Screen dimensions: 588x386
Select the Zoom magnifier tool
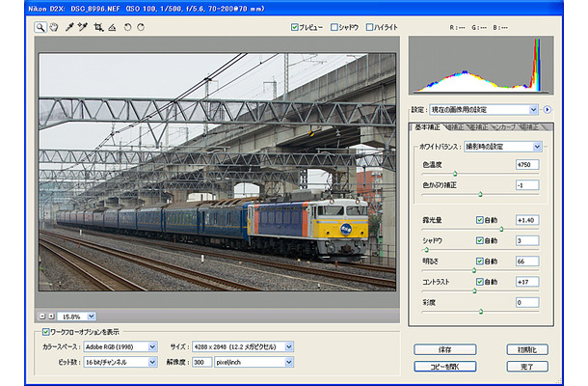[40, 27]
